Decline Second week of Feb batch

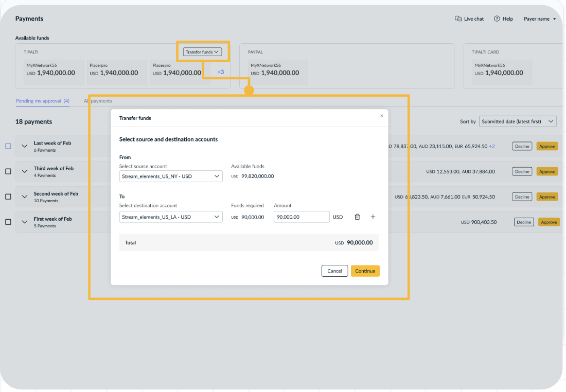[522, 197]
